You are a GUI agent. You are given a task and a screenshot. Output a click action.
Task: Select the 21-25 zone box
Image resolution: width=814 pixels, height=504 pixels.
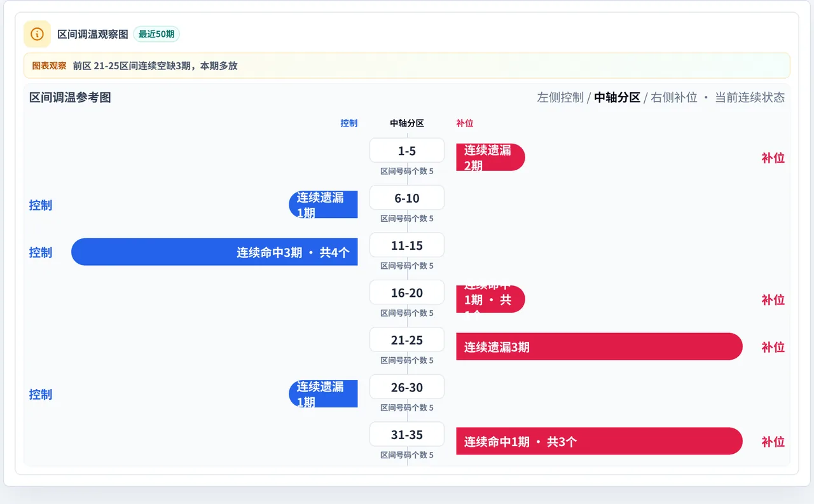point(407,340)
